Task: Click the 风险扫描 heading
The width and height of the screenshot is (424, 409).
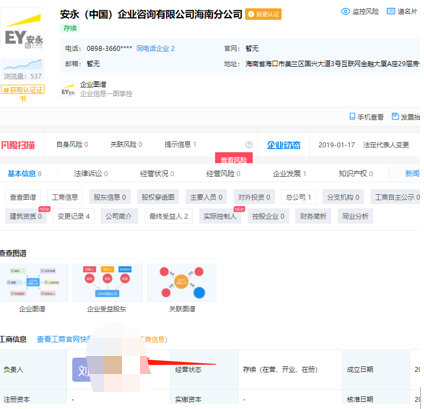Action: tap(18, 145)
